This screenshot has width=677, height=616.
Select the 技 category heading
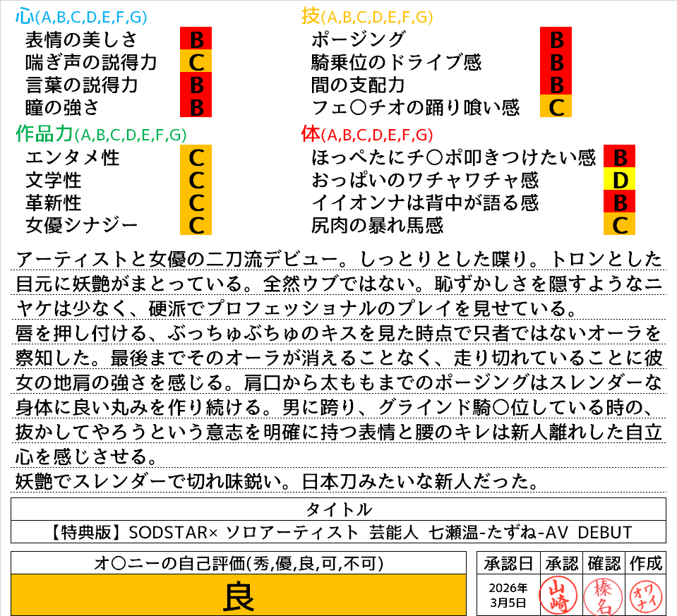pyautogui.click(x=311, y=16)
